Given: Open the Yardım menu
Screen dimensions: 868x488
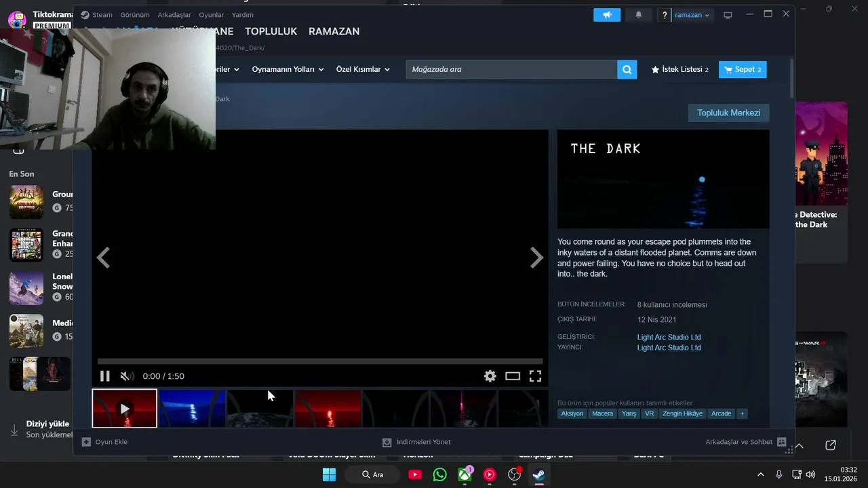Looking at the screenshot, I should [x=243, y=15].
